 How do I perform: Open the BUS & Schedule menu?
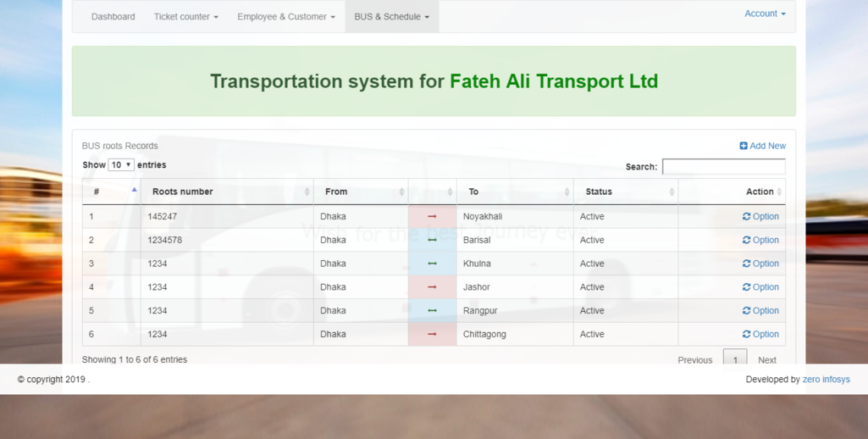click(391, 17)
